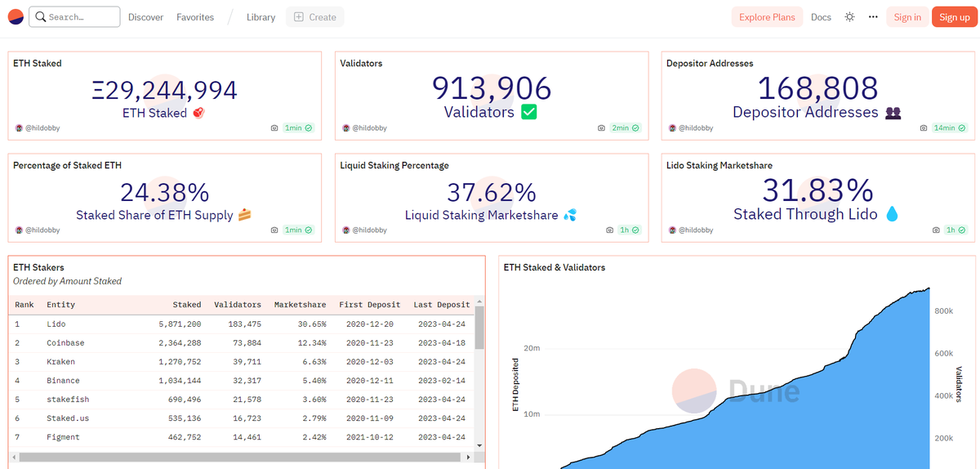Select the Kraken entity cell
This screenshot has height=469, width=980.
[61, 362]
